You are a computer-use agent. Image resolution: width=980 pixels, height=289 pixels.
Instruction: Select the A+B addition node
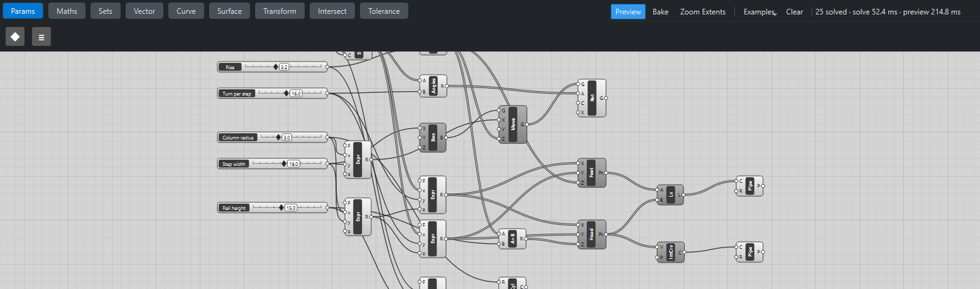513,238
